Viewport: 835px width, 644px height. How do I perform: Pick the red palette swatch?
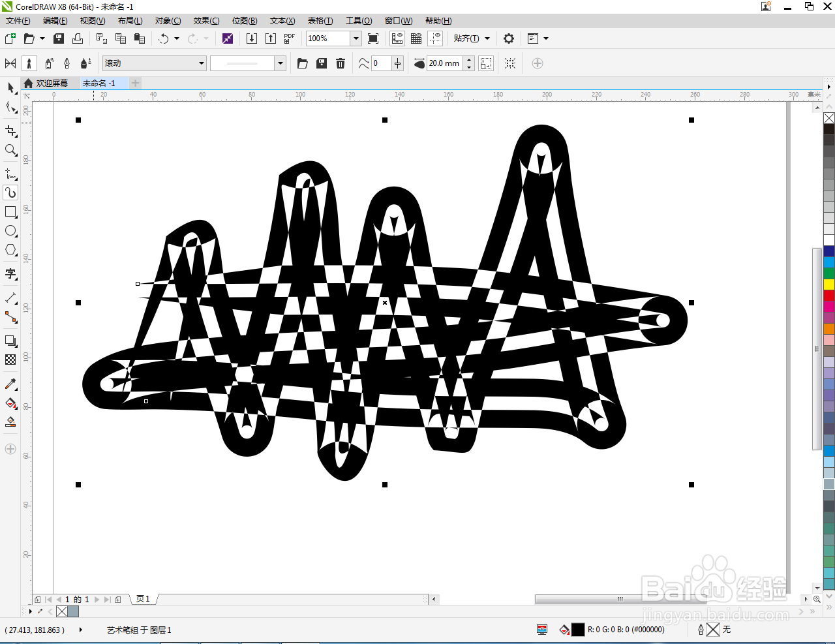(x=829, y=296)
